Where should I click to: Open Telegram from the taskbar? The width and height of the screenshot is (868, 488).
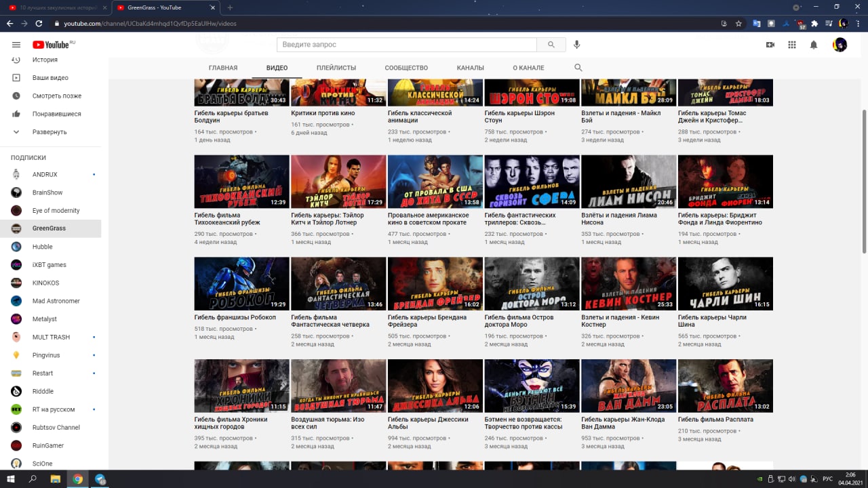point(100,479)
